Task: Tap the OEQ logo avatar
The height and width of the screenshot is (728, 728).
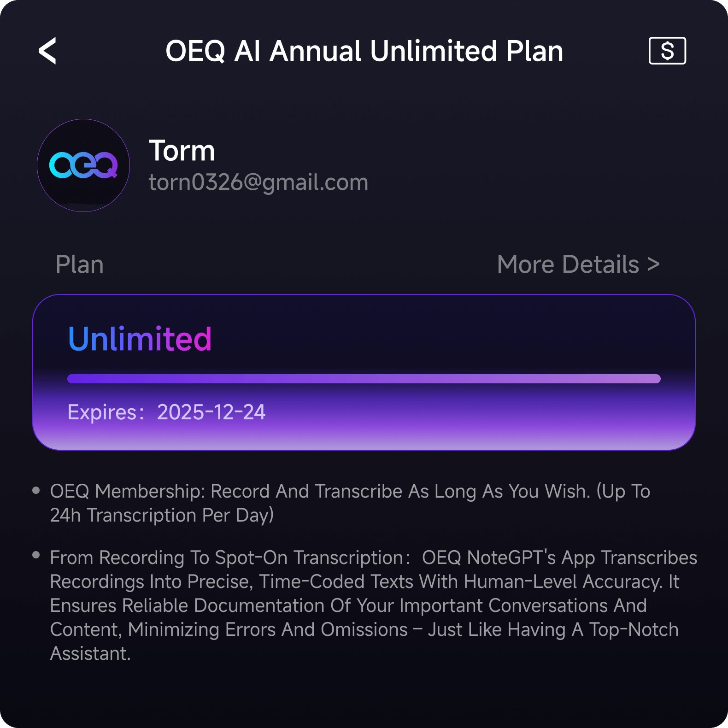Action: point(83,165)
